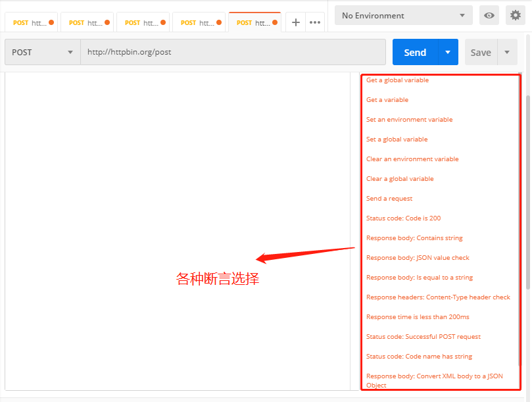This screenshot has height=402, width=532.
Task: Click the request URL input field
Action: coord(233,52)
